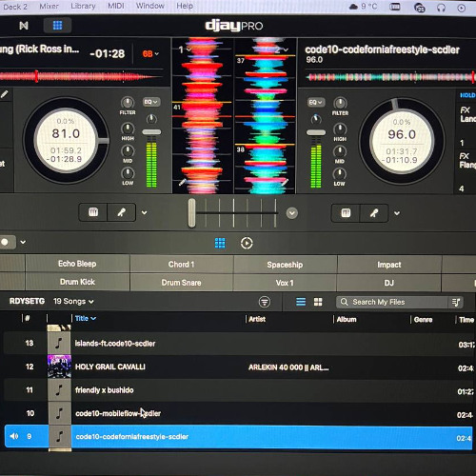This screenshot has width=476, height=476.
Task: Click the record button
Action: click(6, 242)
